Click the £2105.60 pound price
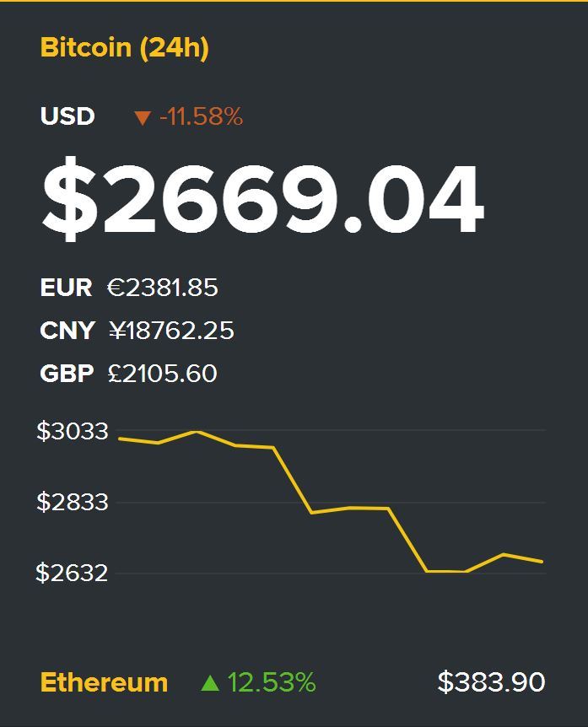This screenshot has height=727, width=588. 163,373
